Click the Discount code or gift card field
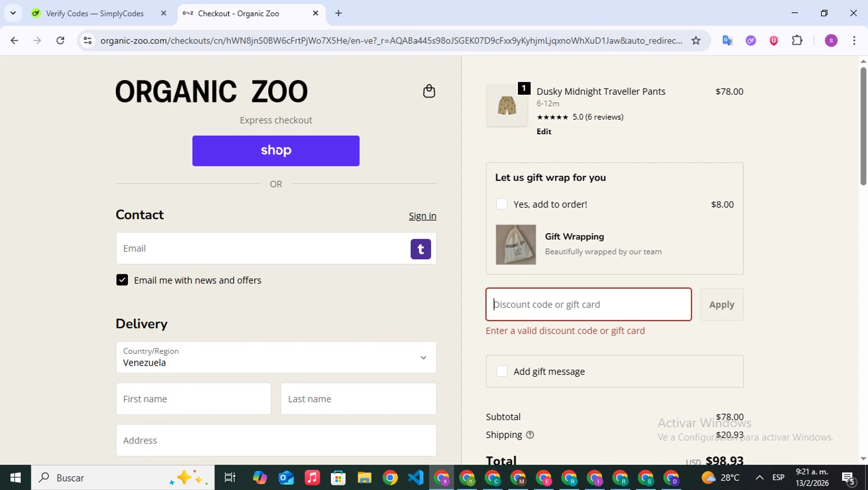The width and height of the screenshot is (868, 490). pyautogui.click(x=589, y=305)
